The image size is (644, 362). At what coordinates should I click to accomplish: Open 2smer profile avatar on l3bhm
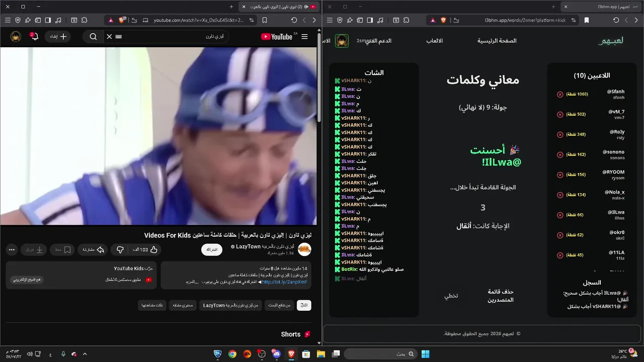[x=342, y=41]
